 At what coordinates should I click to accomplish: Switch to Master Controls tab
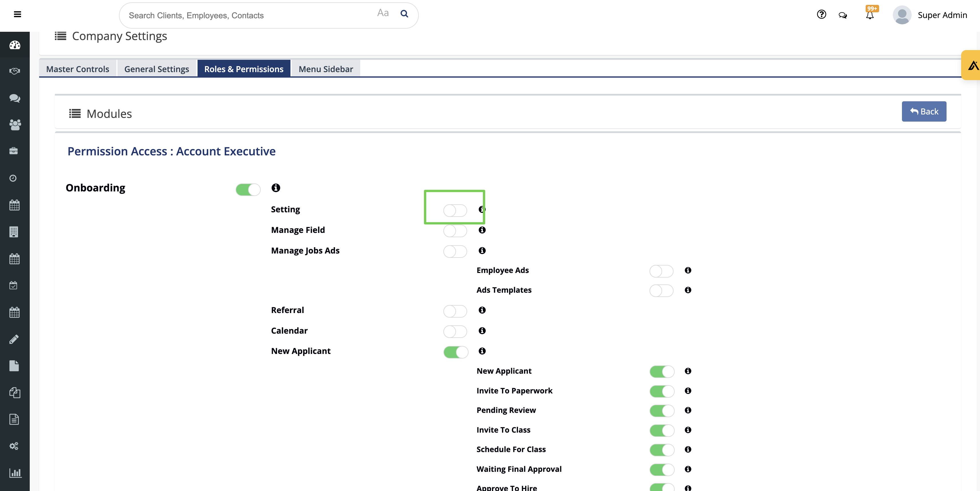(77, 69)
